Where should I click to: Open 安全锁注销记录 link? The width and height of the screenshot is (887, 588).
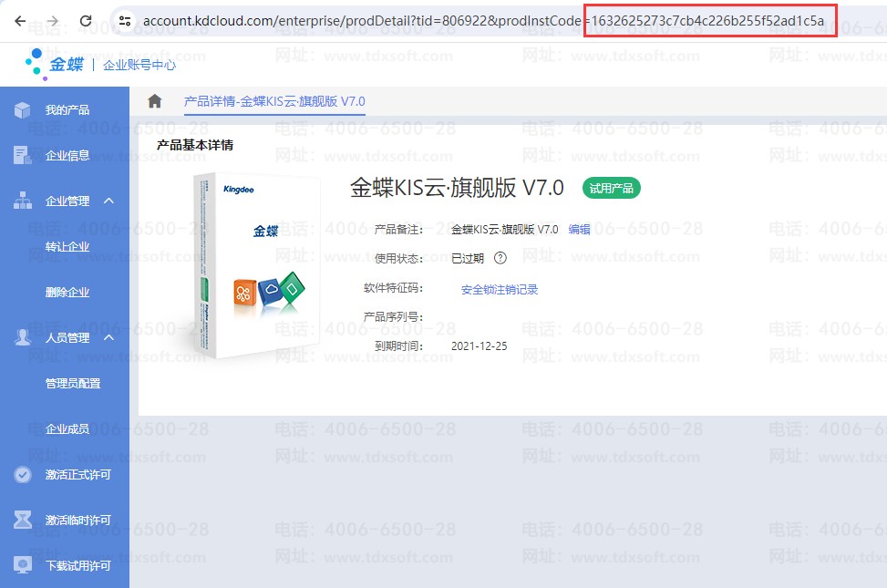[500, 290]
